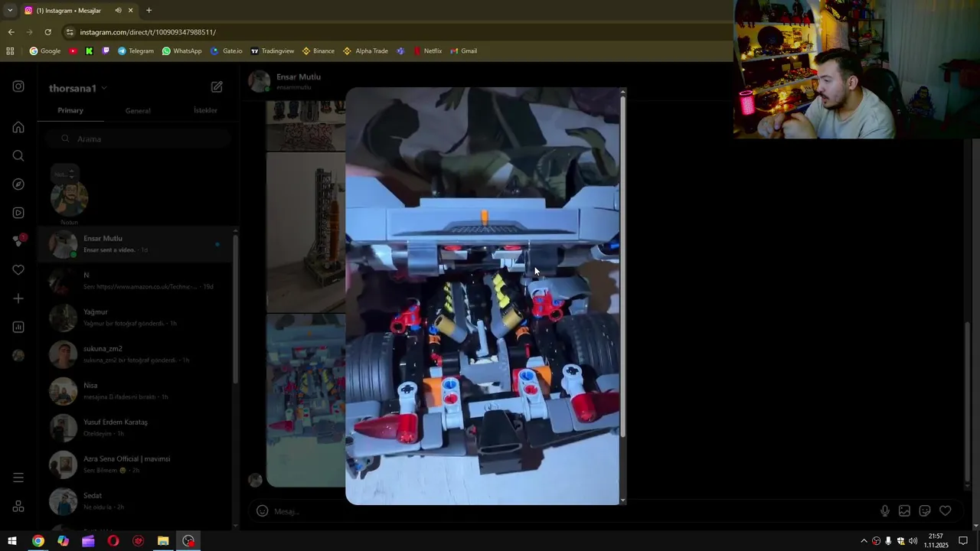The width and height of the screenshot is (980, 551).
Task: Open Explore compass icon in sidebar
Action: point(18,184)
